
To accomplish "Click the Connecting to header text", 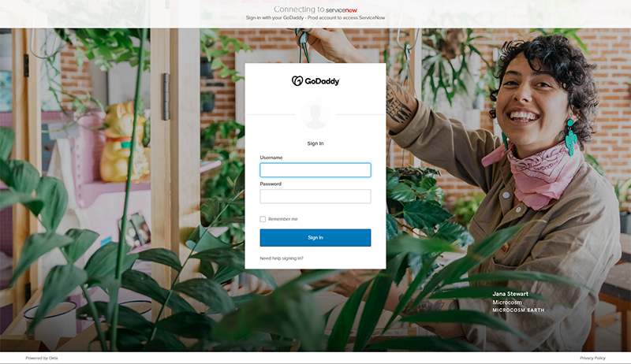I will [x=299, y=9].
